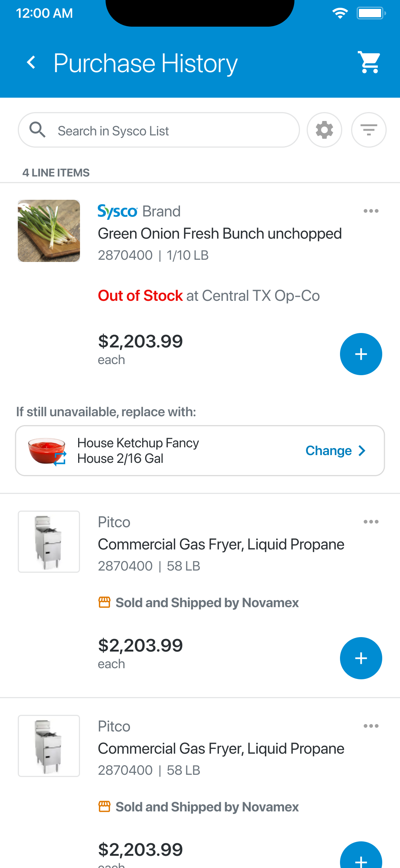View the green onion product image
The height and width of the screenshot is (868, 400).
click(x=49, y=231)
